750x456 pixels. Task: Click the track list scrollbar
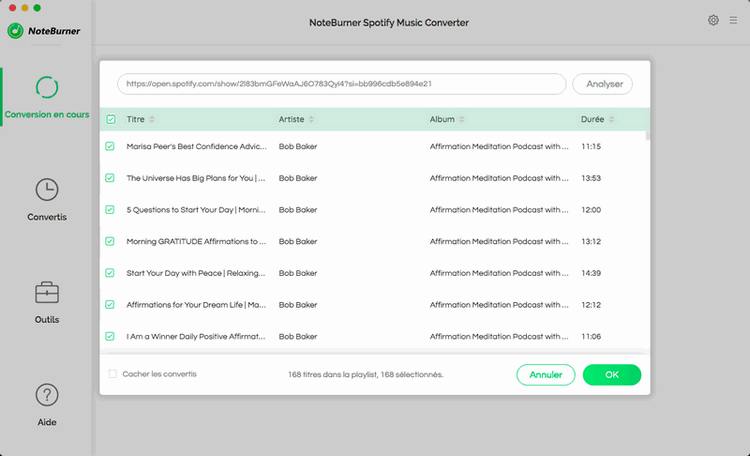tap(648, 135)
